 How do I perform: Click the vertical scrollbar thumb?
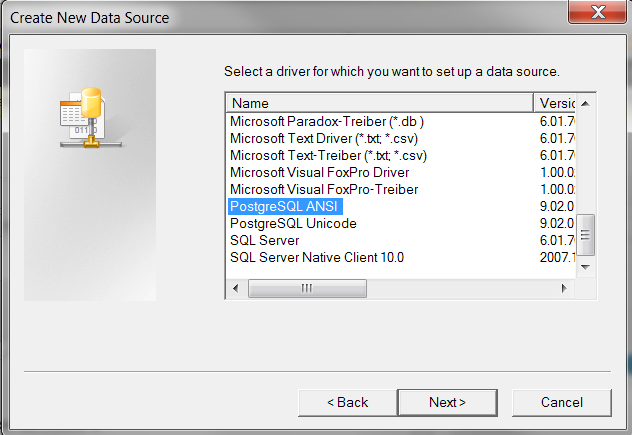click(x=586, y=235)
